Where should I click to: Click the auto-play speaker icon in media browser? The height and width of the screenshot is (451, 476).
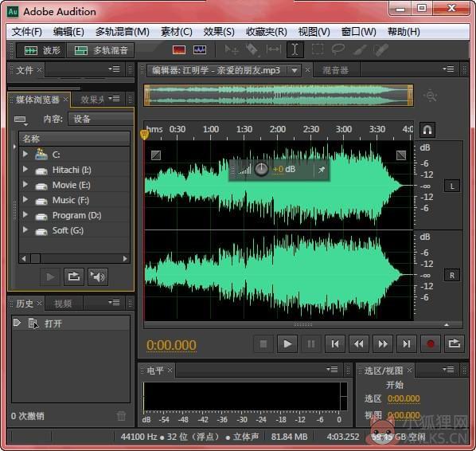[98, 276]
